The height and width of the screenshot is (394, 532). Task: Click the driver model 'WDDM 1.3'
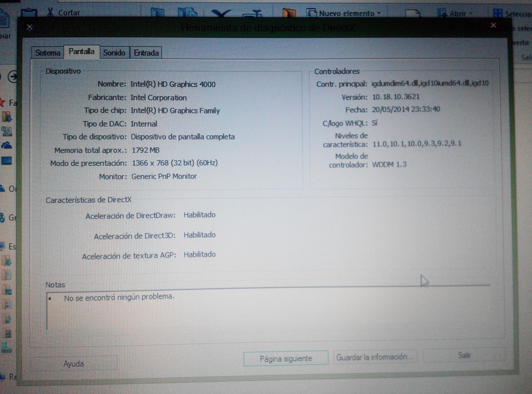click(x=389, y=165)
